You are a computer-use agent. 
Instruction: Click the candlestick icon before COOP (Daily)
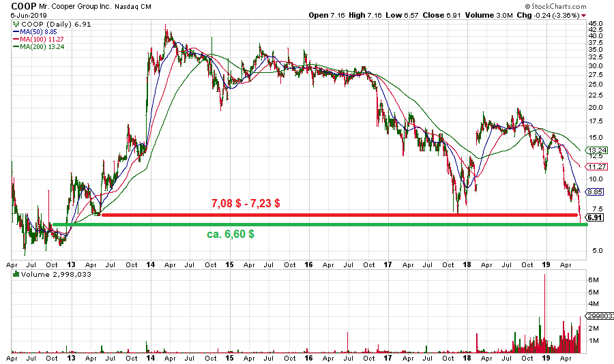click(16, 25)
